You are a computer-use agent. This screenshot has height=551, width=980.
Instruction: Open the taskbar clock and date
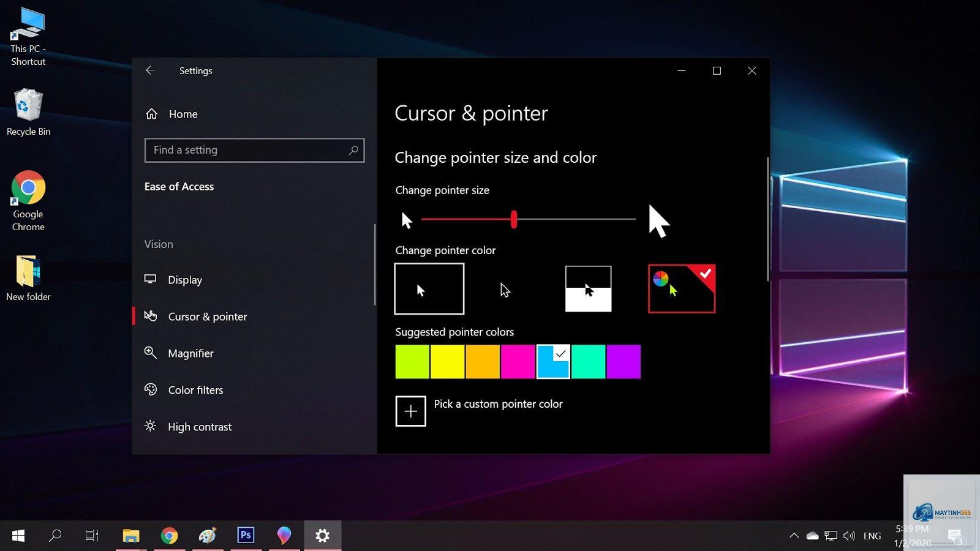coord(913,536)
